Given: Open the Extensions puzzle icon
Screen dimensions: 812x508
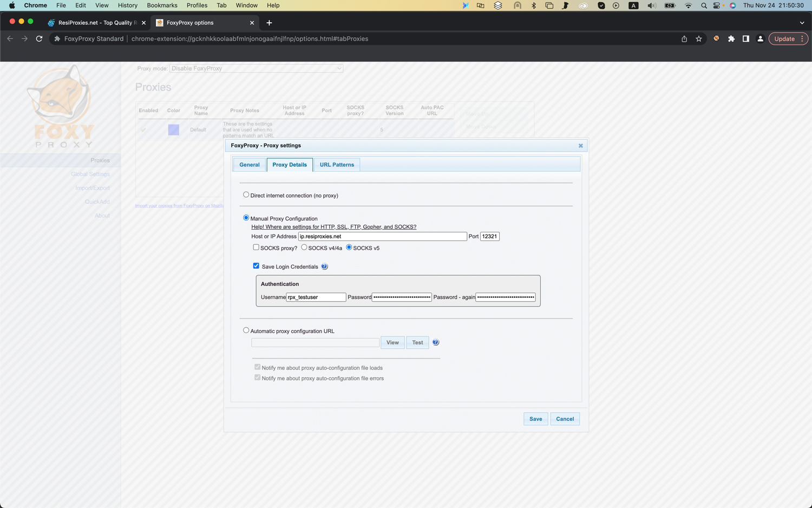Looking at the screenshot, I should click(731, 38).
